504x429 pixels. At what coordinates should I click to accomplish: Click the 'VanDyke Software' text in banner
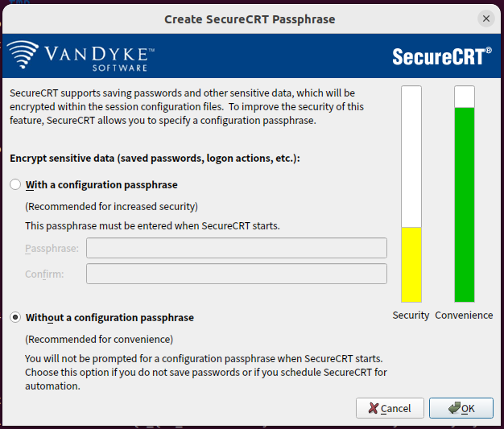(x=99, y=59)
